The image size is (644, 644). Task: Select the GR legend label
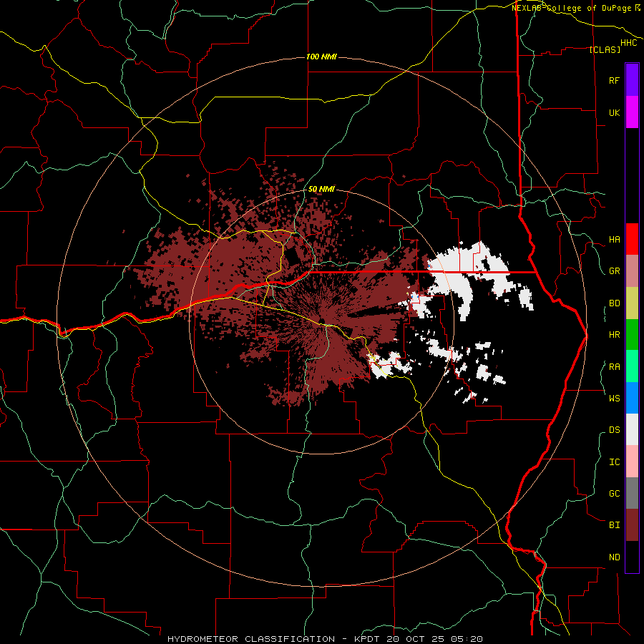[x=614, y=271]
